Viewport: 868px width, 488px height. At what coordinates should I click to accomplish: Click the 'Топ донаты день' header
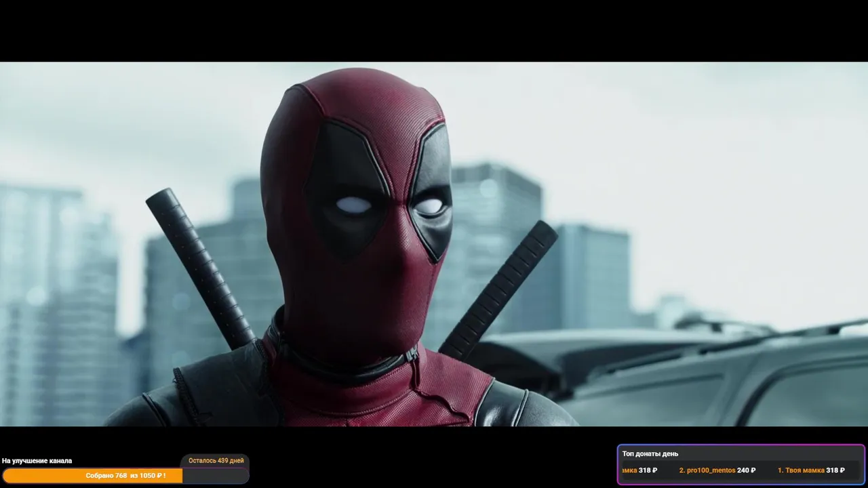click(650, 454)
